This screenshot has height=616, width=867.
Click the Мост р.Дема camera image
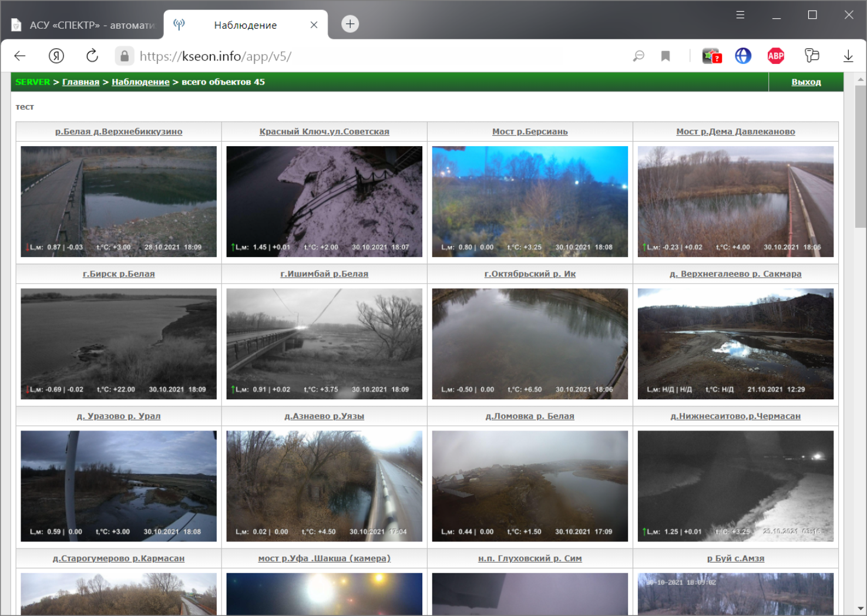(735, 201)
